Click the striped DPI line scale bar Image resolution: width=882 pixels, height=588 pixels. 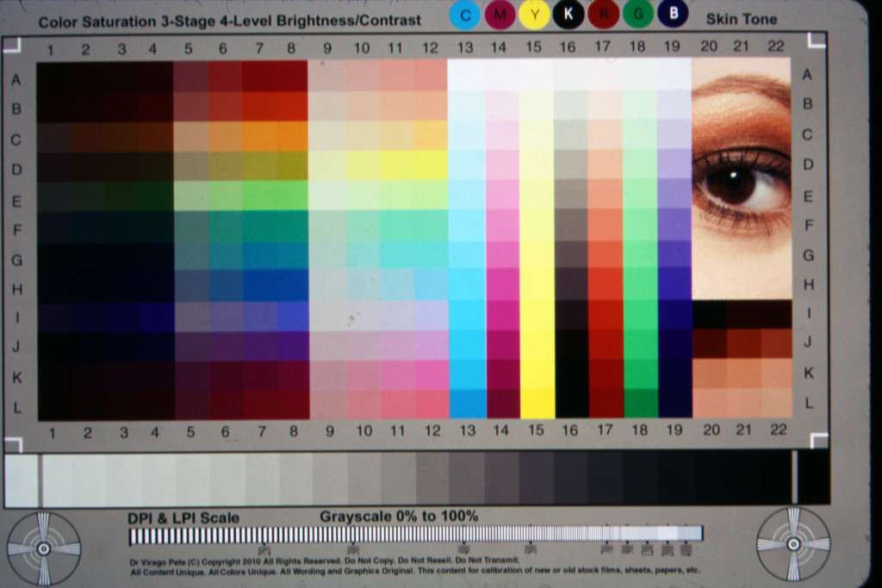415,535
